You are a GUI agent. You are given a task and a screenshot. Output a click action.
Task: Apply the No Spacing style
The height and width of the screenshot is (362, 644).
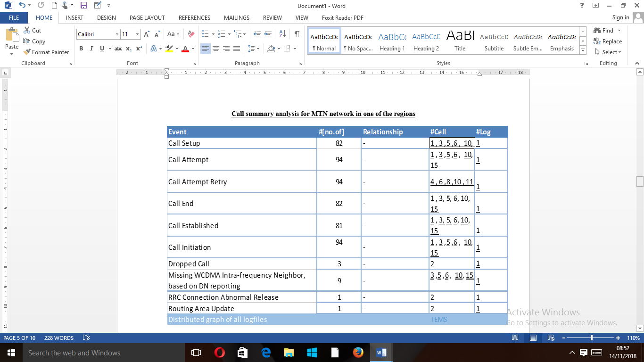coord(358,41)
